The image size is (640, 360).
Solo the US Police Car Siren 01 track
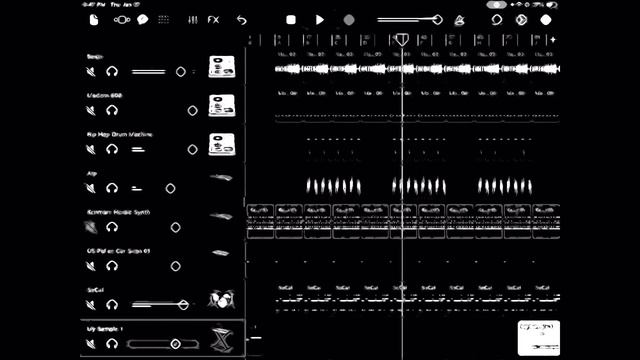112,266
